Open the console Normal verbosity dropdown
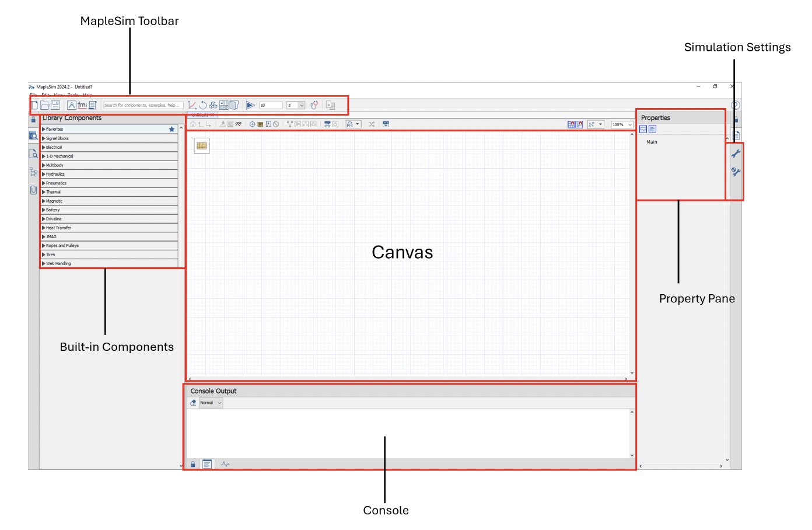This screenshot has height=530, width=812. tap(211, 403)
